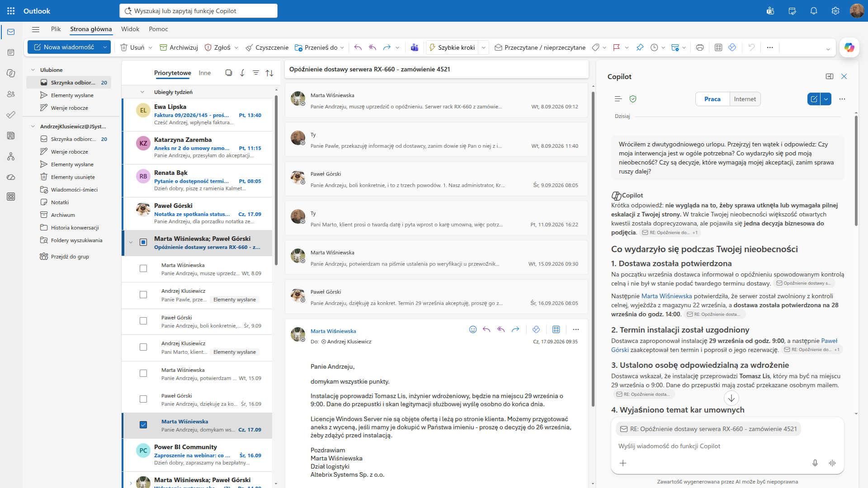This screenshot has height=488, width=868.
Task: Click the message list vertical scrollbar
Action: [x=276, y=181]
